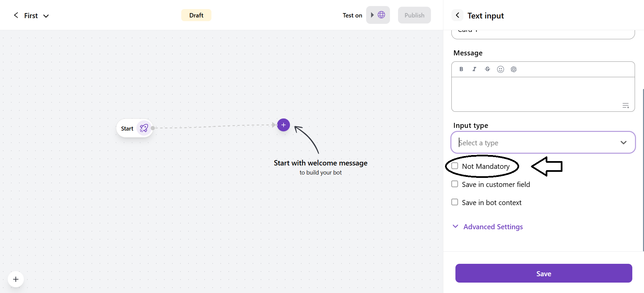Open the Input type dropdown
Viewport: 644px width, 293px height.
[543, 143]
